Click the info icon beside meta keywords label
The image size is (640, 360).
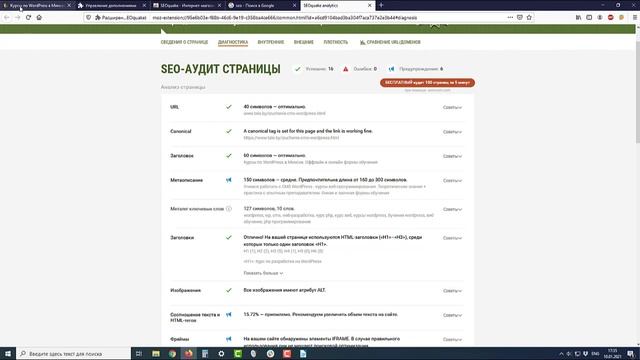229,209
